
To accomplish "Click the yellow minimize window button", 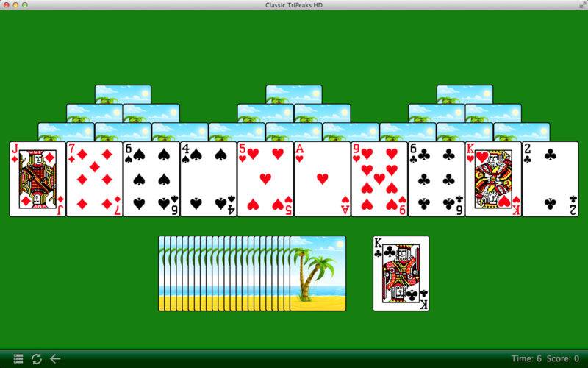I will coord(15,5).
